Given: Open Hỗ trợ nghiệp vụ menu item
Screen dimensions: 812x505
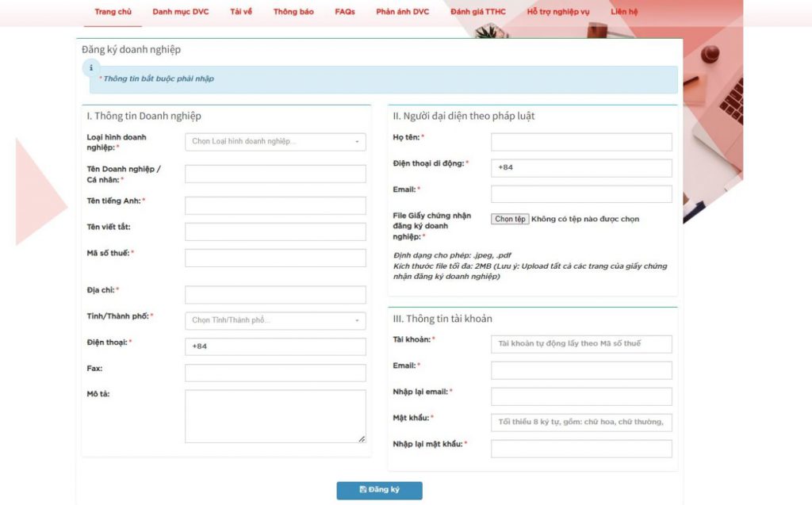Looking at the screenshot, I should click(558, 12).
